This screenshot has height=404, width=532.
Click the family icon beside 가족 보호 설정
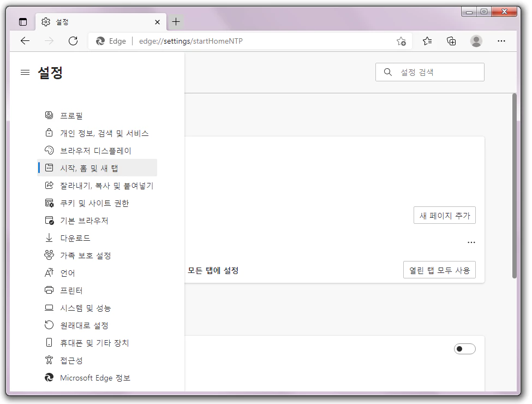[49, 255]
